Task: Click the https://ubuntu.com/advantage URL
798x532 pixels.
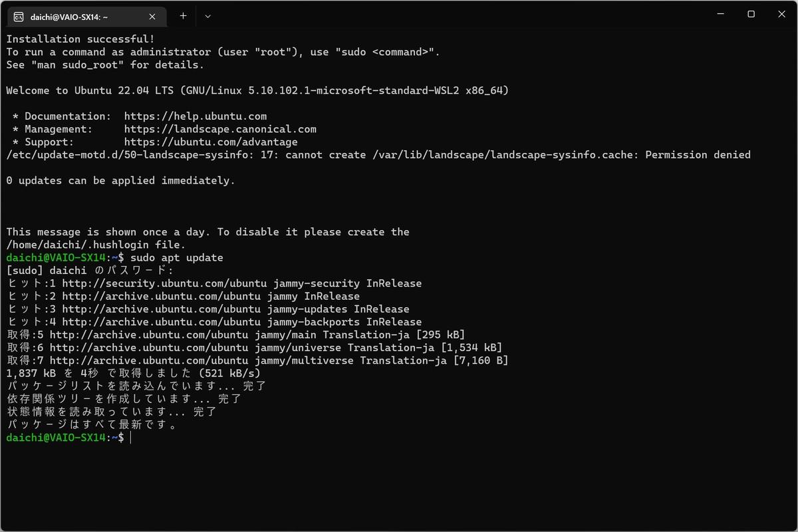Action: click(x=211, y=142)
